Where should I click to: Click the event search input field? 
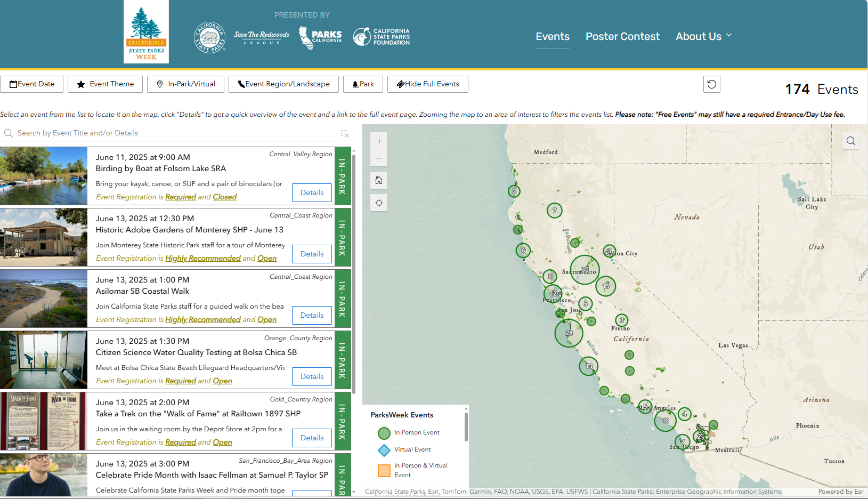tap(160, 133)
